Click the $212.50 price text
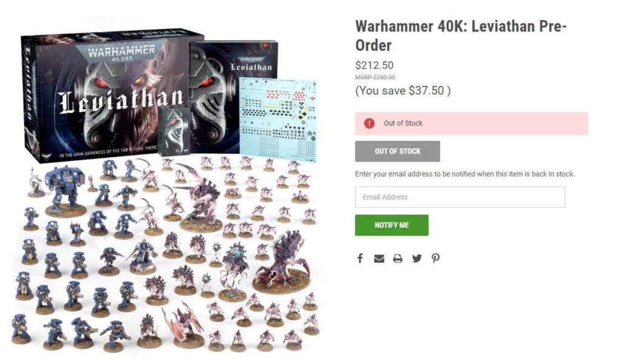The height and width of the screenshot is (364, 621). click(374, 65)
